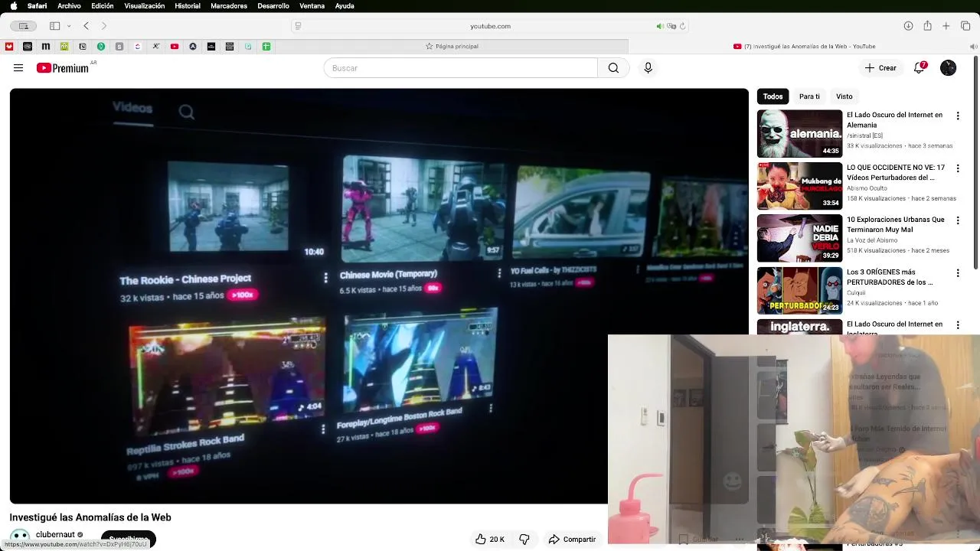Image resolution: width=980 pixels, height=551 pixels.
Task: Show Safari downloads
Action: [908, 26]
